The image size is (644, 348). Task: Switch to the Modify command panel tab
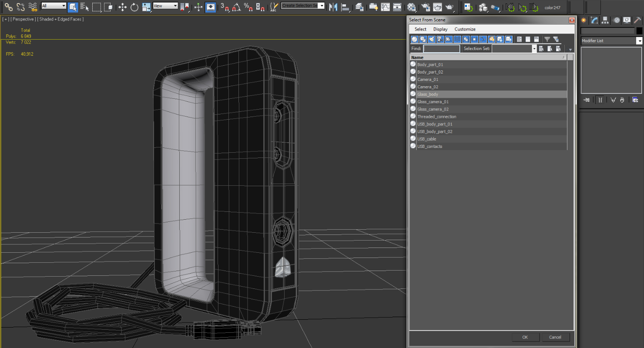(594, 20)
